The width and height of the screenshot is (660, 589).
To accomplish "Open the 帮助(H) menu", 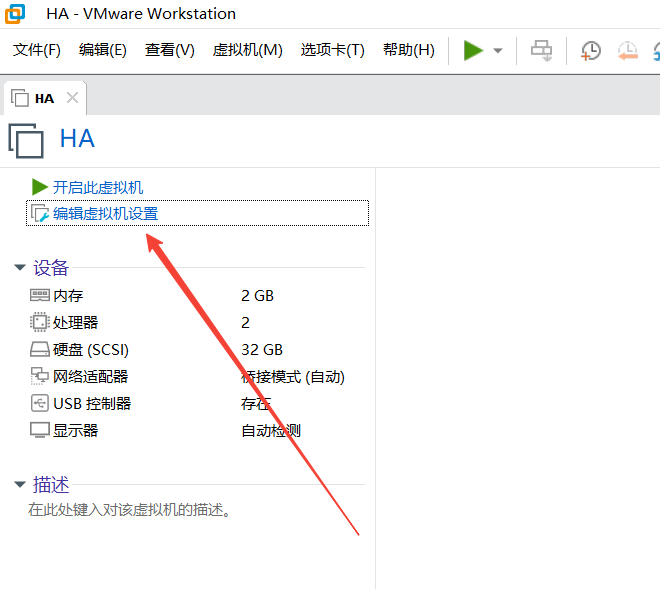I will [409, 50].
